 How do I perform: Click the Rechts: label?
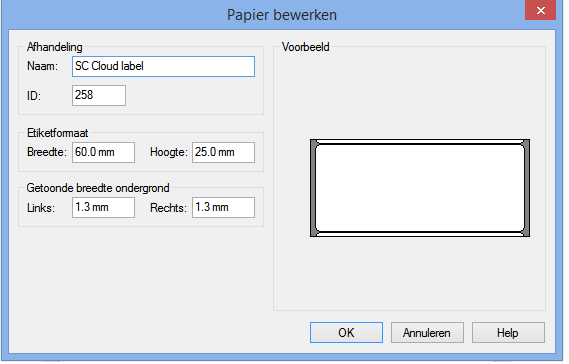[x=168, y=208]
